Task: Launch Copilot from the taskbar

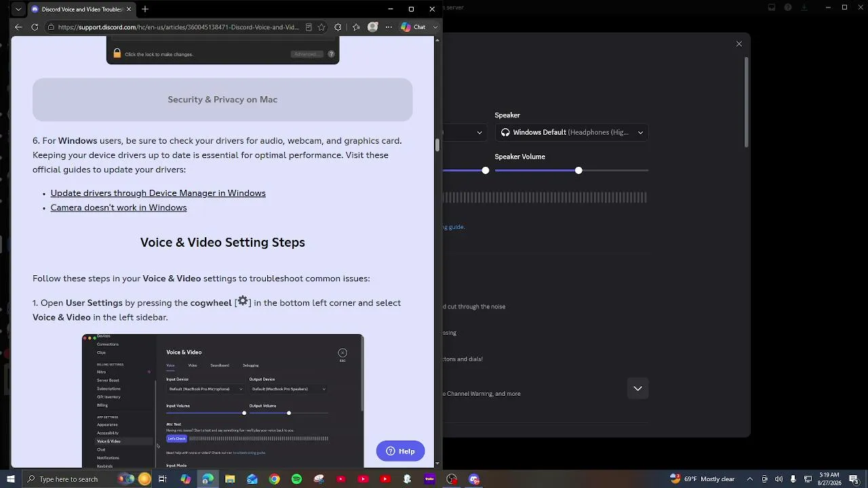Action: pyautogui.click(x=185, y=479)
